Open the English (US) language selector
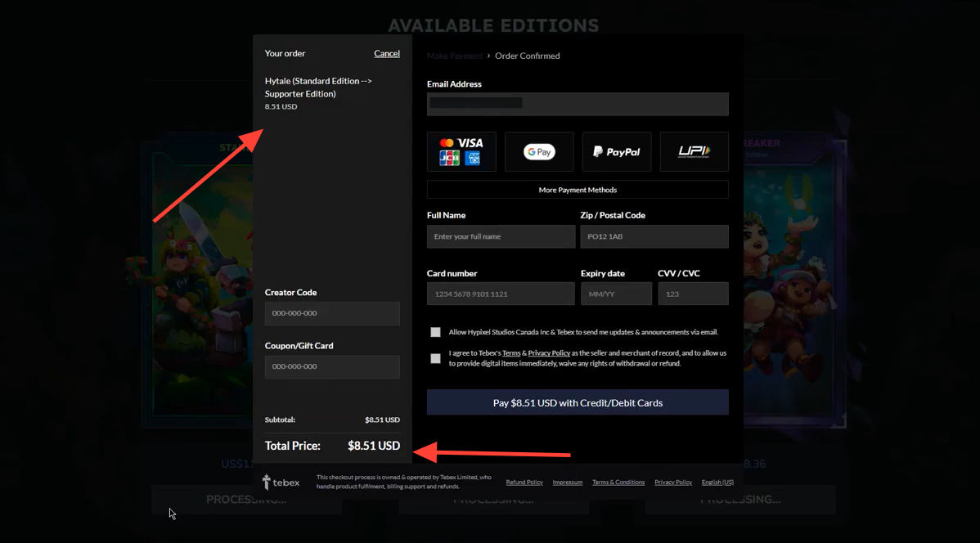The image size is (980, 543). click(x=717, y=482)
